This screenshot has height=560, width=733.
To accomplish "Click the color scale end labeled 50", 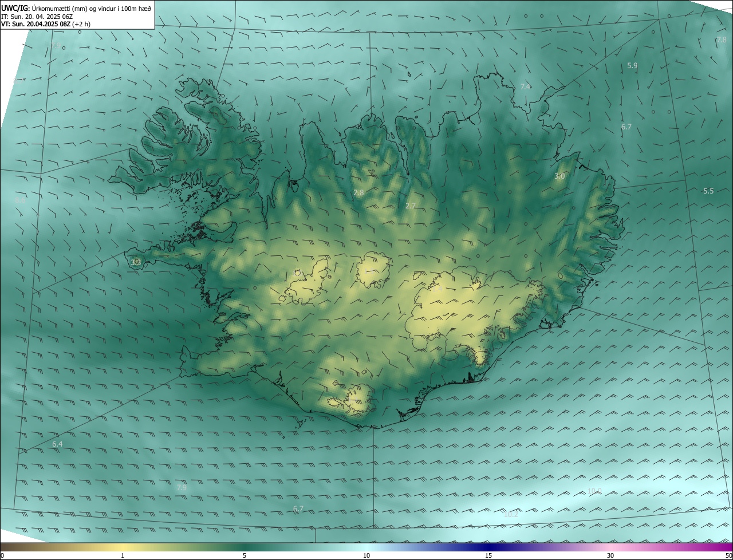I will pyautogui.click(x=728, y=555).
